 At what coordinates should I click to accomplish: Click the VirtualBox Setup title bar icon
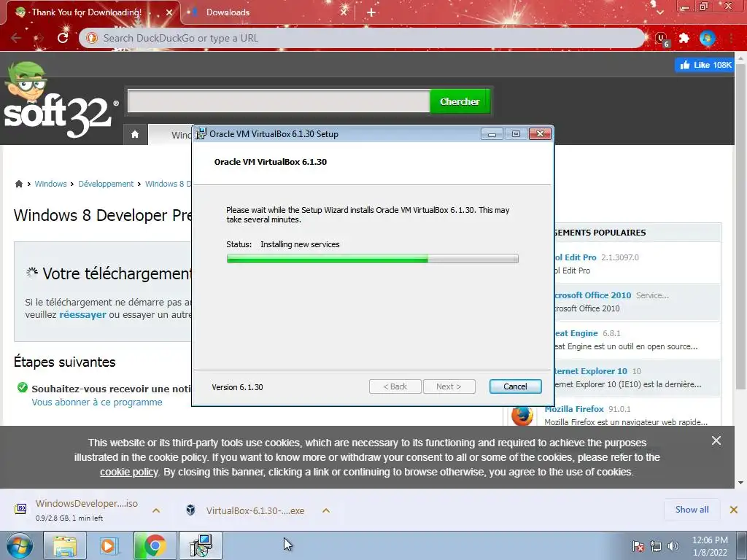click(201, 134)
